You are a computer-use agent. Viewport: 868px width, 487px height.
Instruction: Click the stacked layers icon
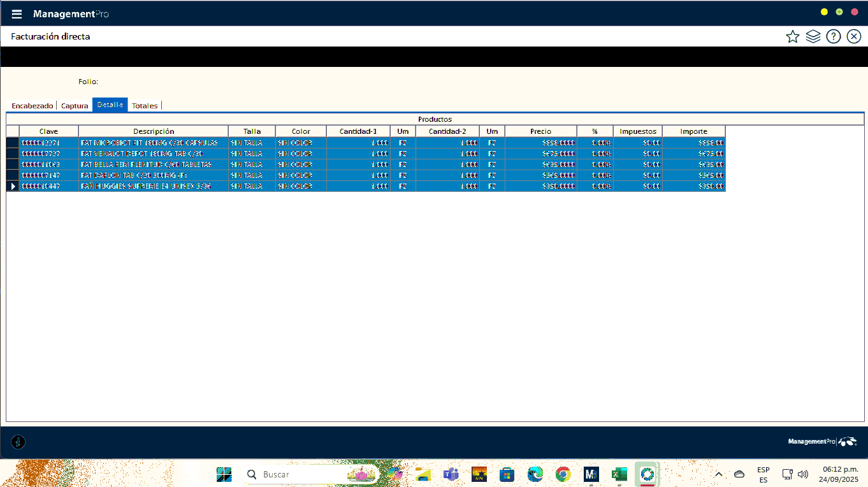coord(813,36)
